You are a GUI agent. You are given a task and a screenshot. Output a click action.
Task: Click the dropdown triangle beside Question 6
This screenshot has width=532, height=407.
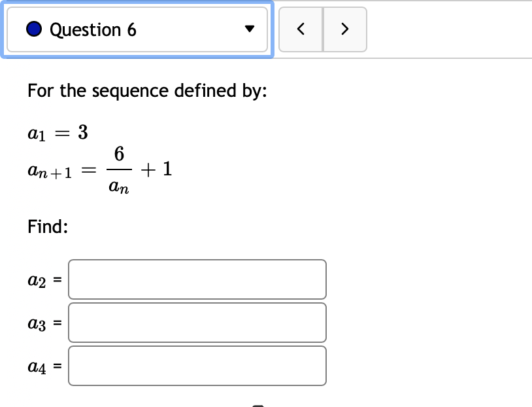coord(249,29)
